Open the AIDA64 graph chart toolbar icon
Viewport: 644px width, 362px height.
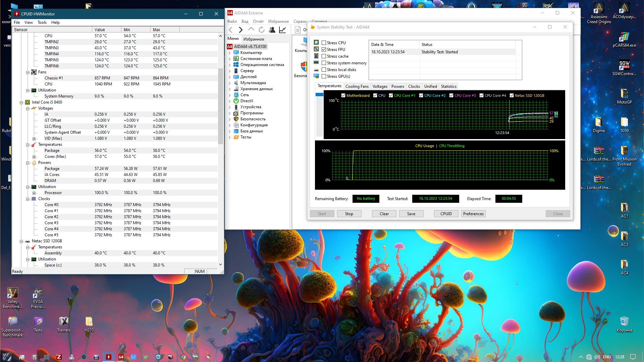tap(282, 30)
